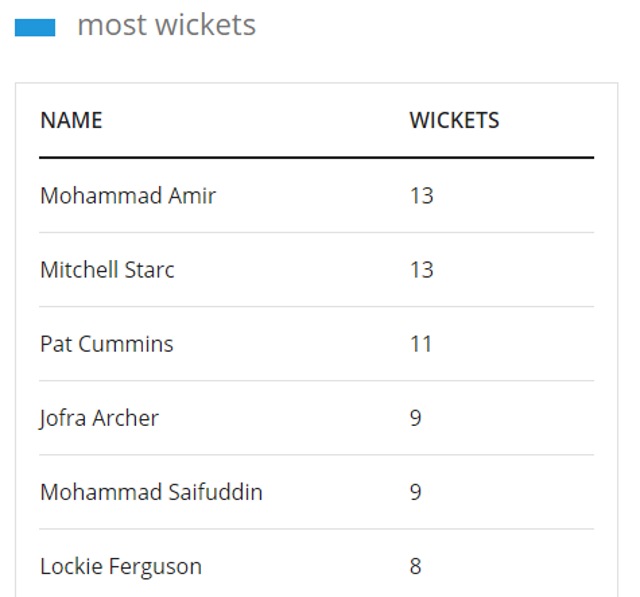Click the NAME column header
This screenshot has height=597, width=640.
click(71, 120)
